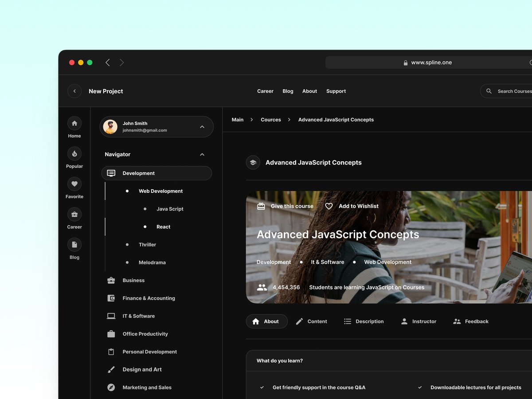Click Advanced JavaScript Concepts breadcrumb
Image resolution: width=532 pixels, height=399 pixels.
tap(336, 120)
